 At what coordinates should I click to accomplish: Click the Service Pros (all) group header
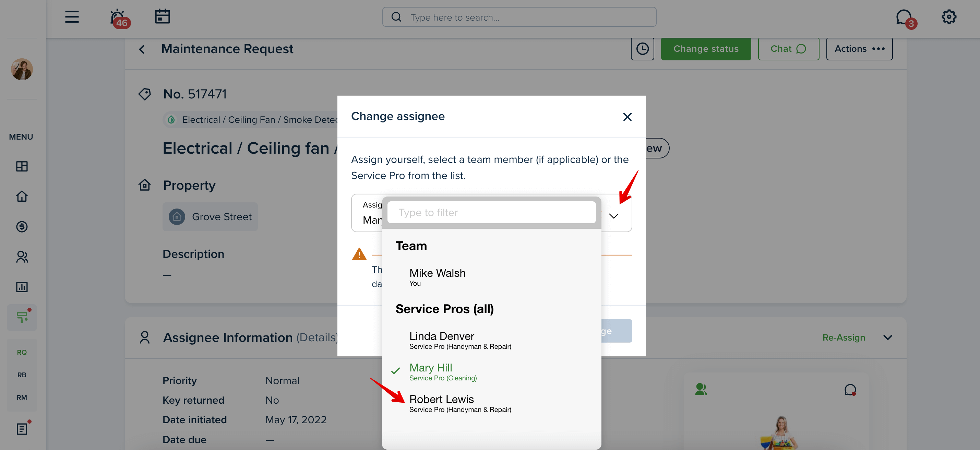[444, 308]
